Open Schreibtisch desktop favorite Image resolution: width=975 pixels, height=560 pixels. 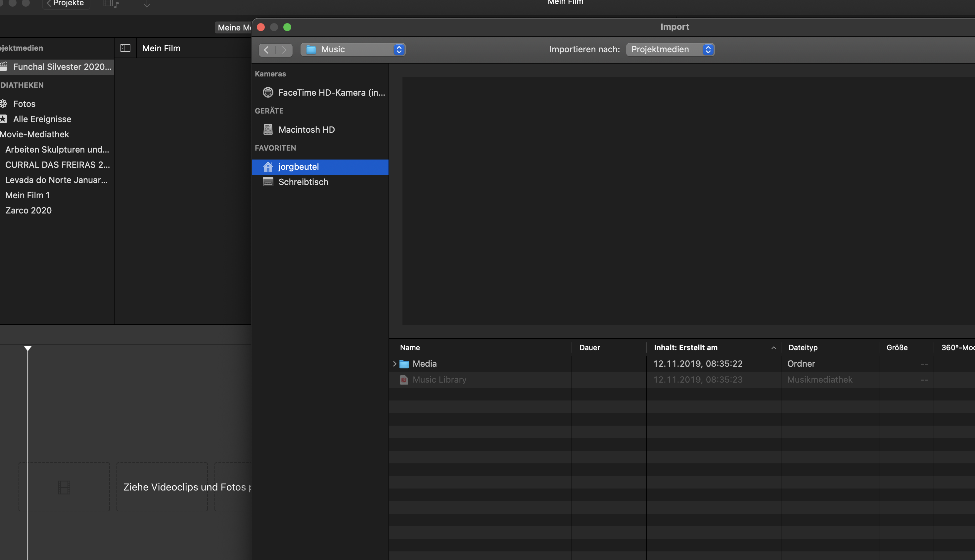tap(303, 182)
